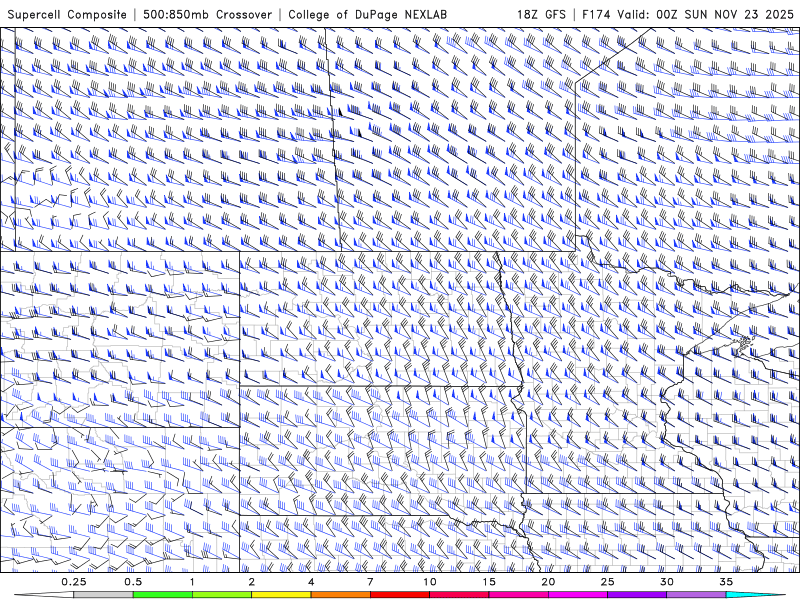Select the bright green legend swatch between 0.5 and 1
This screenshot has height=600, width=800.
(163, 595)
